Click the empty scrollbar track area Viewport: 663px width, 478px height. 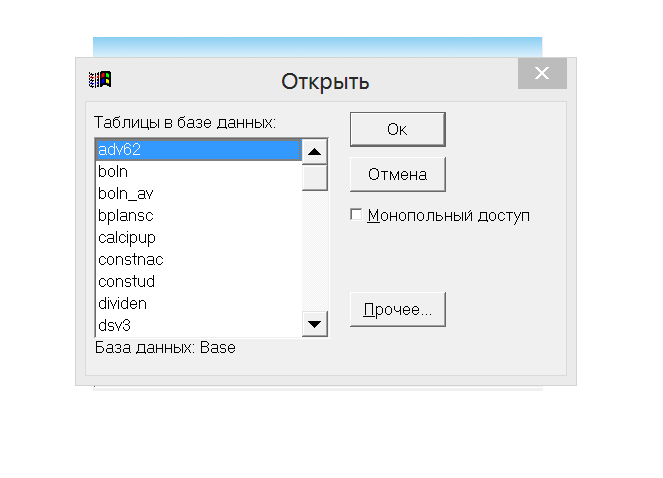[x=315, y=250]
